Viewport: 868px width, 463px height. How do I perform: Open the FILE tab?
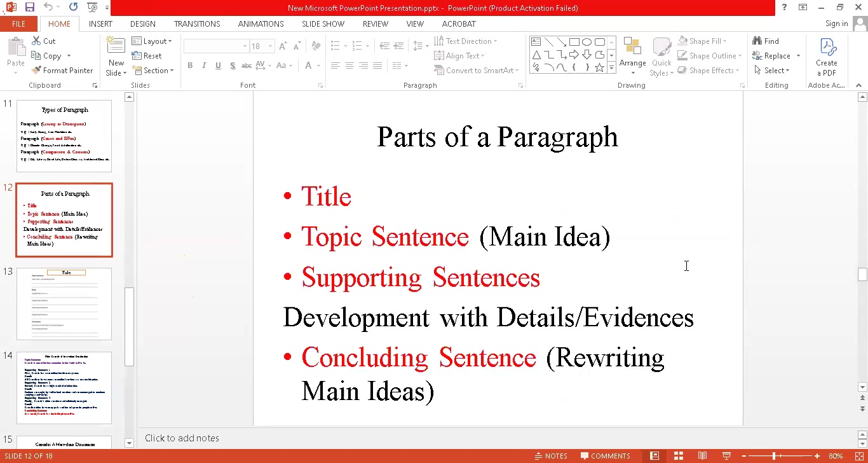(18, 24)
